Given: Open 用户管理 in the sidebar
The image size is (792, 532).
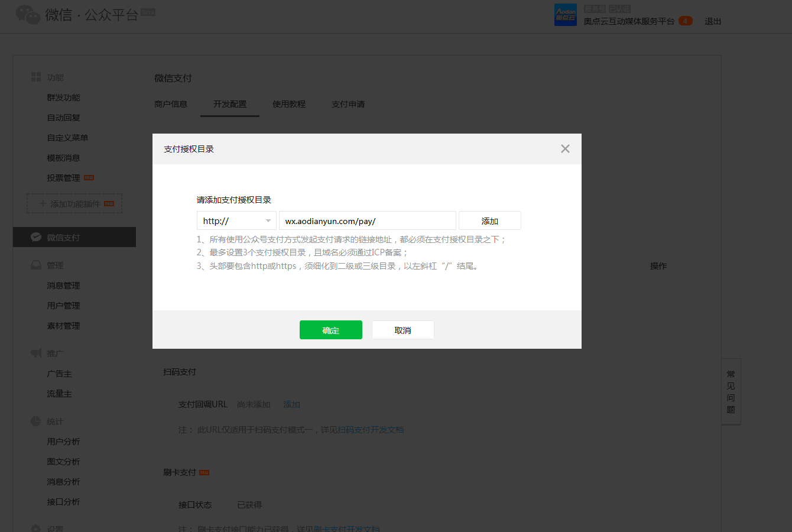Looking at the screenshot, I should [63, 306].
